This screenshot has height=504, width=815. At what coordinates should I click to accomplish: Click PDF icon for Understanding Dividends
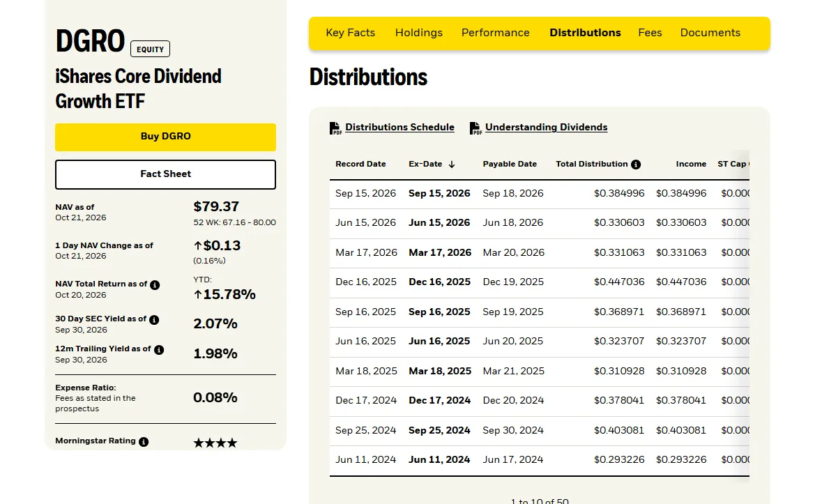point(475,128)
